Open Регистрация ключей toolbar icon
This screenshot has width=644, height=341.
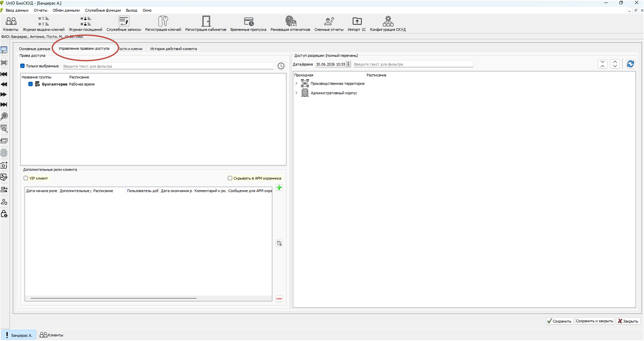coord(163,24)
